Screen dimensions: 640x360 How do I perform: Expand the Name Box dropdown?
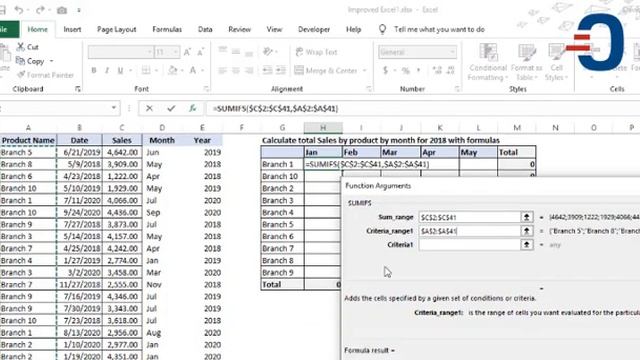tap(114, 108)
